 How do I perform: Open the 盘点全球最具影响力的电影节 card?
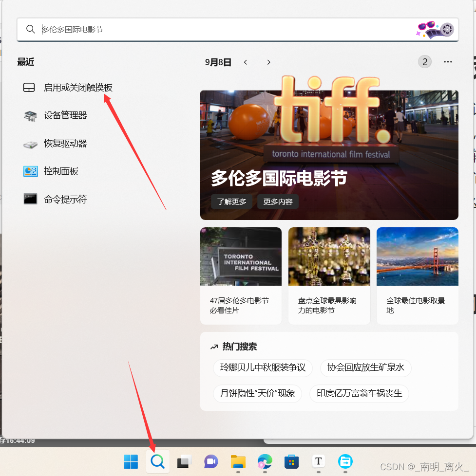tap(329, 275)
